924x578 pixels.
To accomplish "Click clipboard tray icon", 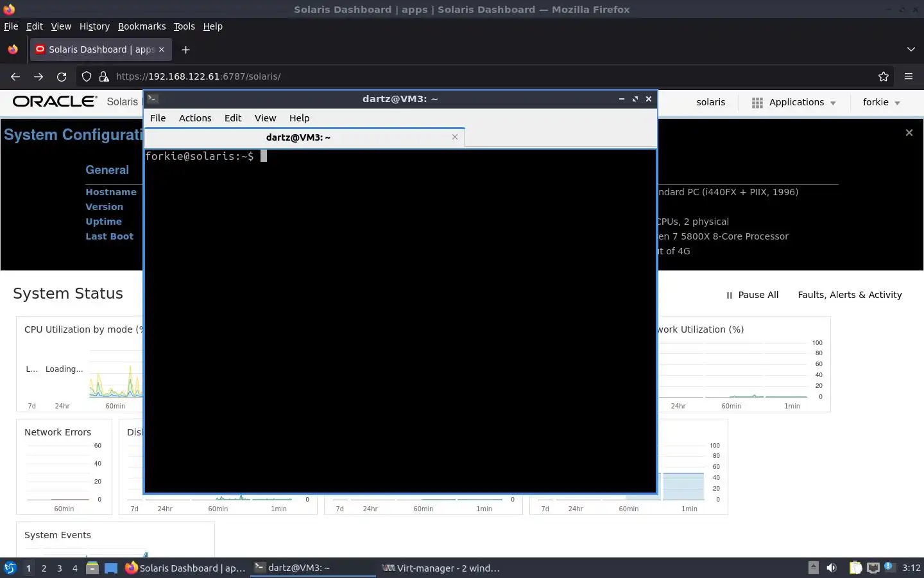I will pos(855,568).
